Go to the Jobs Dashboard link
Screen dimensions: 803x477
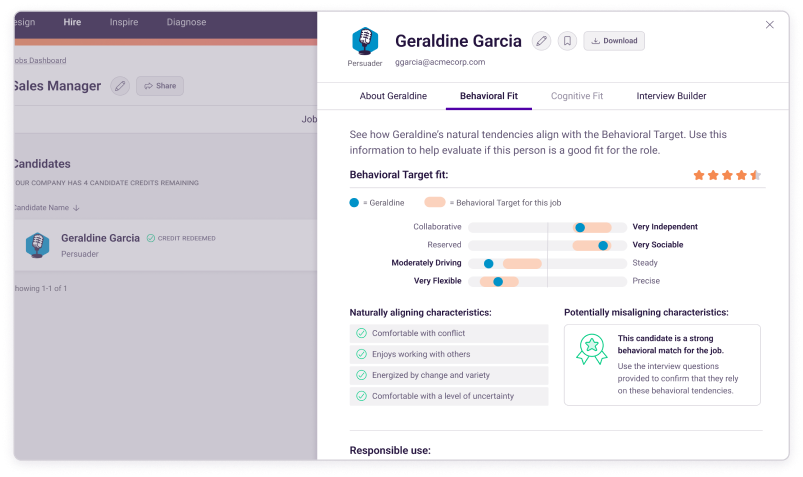pyautogui.click(x=40, y=60)
